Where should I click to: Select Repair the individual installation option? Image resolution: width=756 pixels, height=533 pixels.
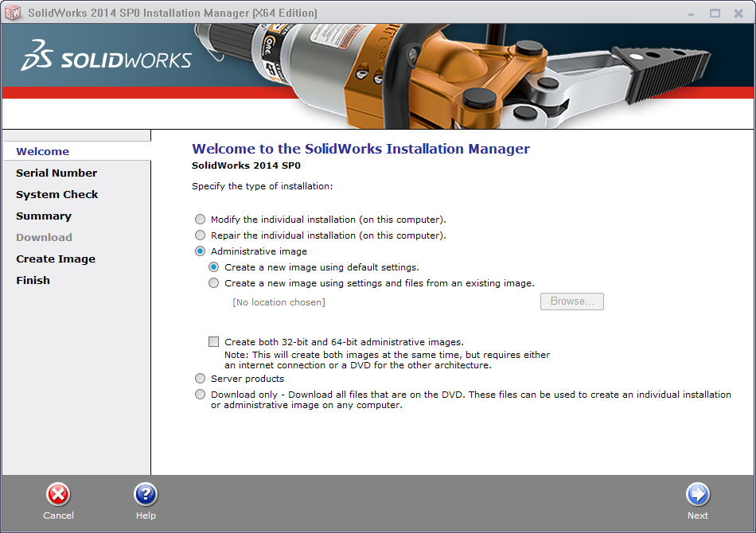click(x=200, y=235)
